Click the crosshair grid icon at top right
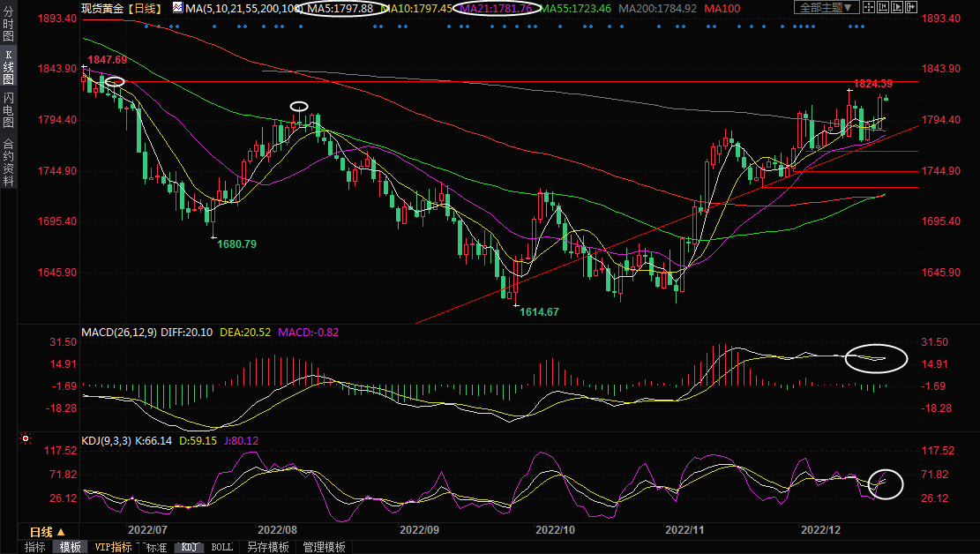The width and height of the screenshot is (980, 554). (869, 8)
